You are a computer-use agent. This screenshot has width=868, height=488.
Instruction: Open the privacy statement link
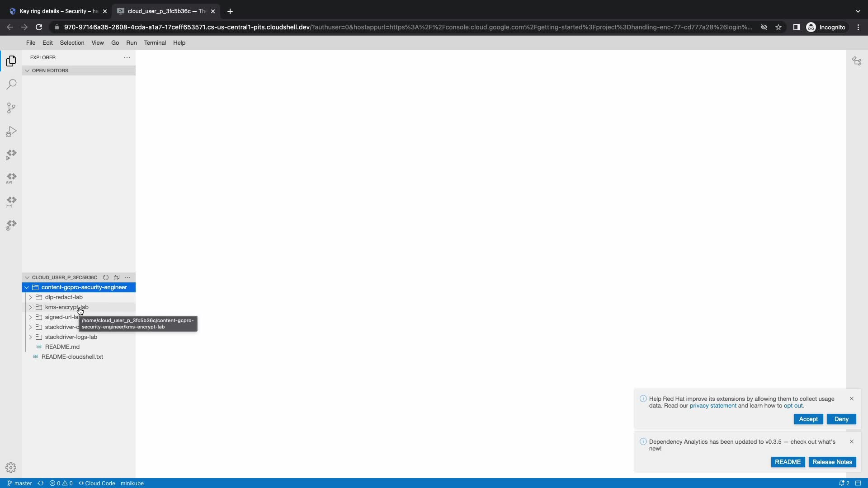(x=712, y=405)
